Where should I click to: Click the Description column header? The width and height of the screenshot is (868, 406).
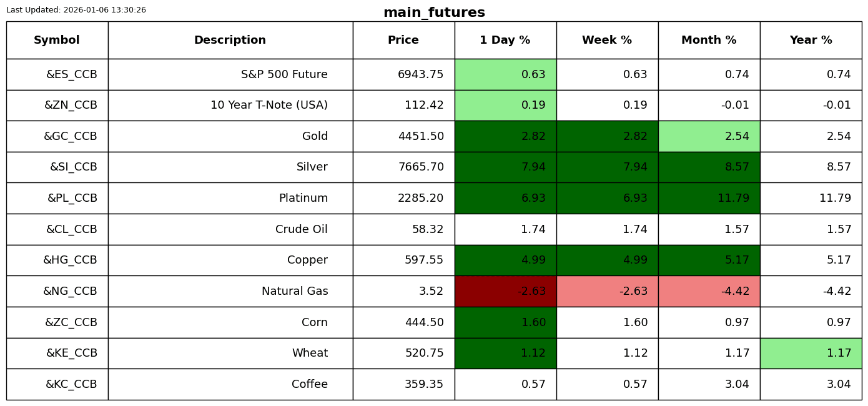coord(230,40)
